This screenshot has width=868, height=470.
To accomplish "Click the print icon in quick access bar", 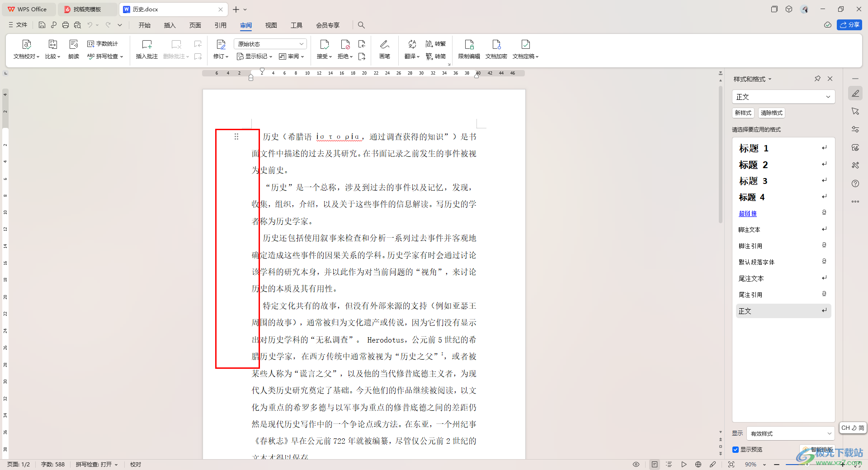I will 66,25.
